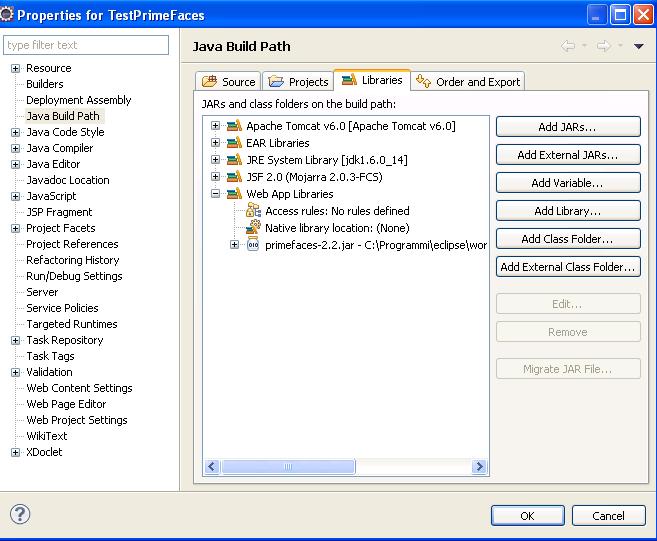Confirm with the OK button
The image size is (657, 541).
(528, 515)
